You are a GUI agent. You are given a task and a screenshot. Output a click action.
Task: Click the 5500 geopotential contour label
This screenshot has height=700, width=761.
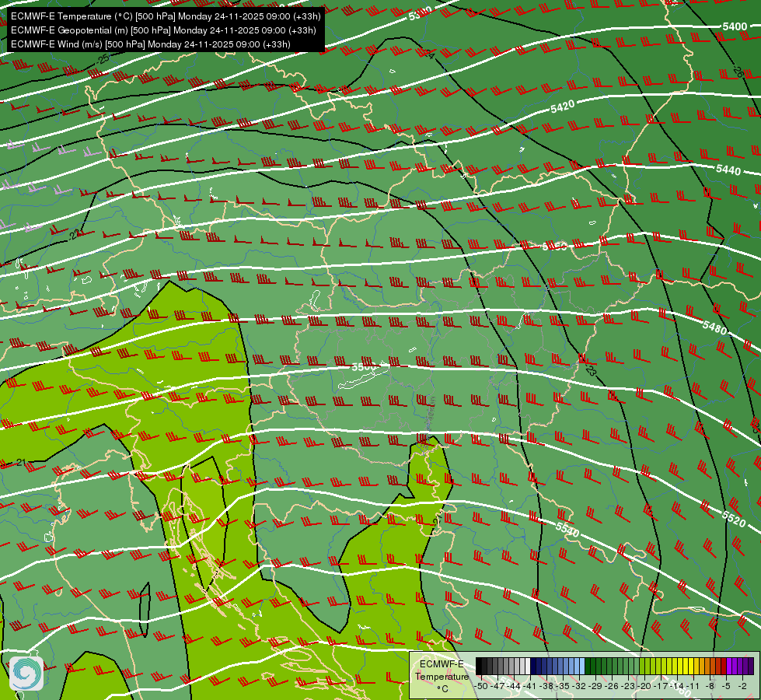[x=364, y=367]
